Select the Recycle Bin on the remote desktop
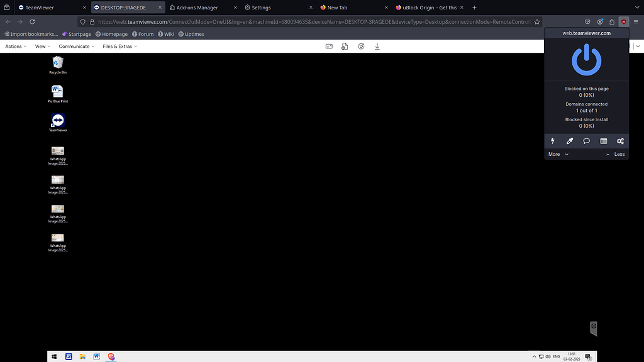 (57, 63)
